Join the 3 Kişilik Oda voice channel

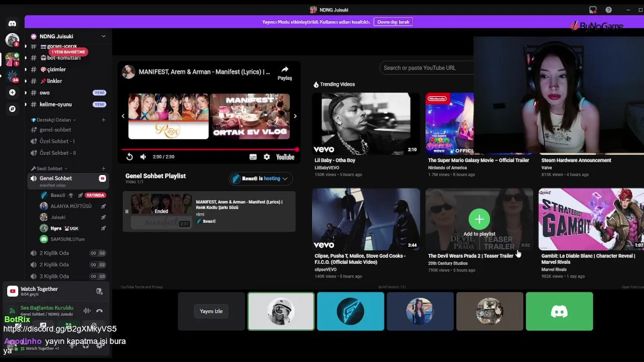click(68, 276)
